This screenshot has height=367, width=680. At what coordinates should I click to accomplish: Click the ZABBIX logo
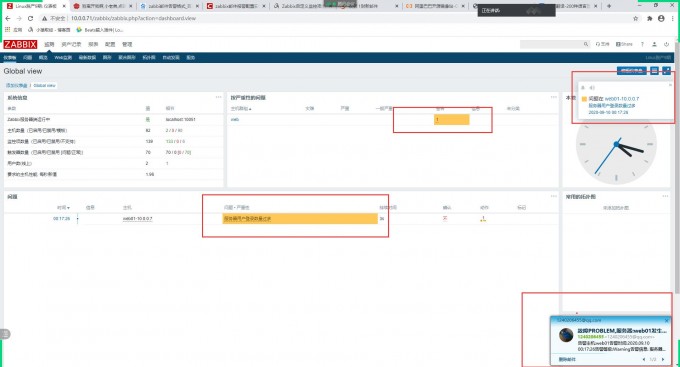coord(20,44)
